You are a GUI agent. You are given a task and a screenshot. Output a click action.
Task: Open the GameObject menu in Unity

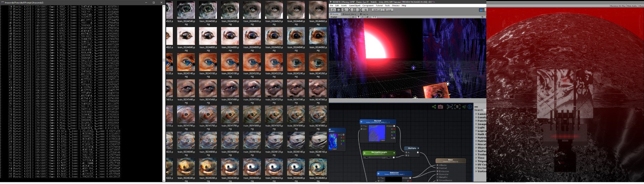coord(355,5)
